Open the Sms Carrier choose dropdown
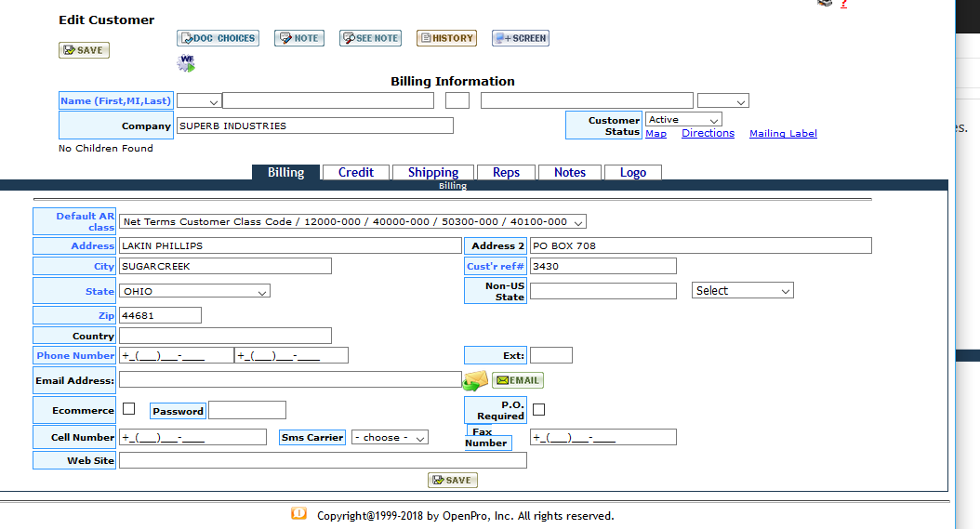Viewport: 980px width, 529px height. click(390, 437)
